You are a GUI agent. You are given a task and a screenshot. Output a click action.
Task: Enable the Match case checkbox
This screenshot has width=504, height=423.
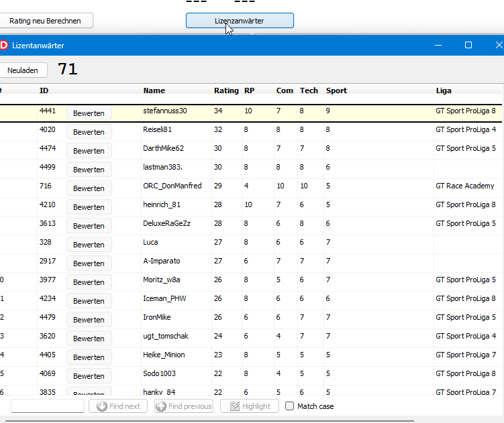click(x=290, y=406)
